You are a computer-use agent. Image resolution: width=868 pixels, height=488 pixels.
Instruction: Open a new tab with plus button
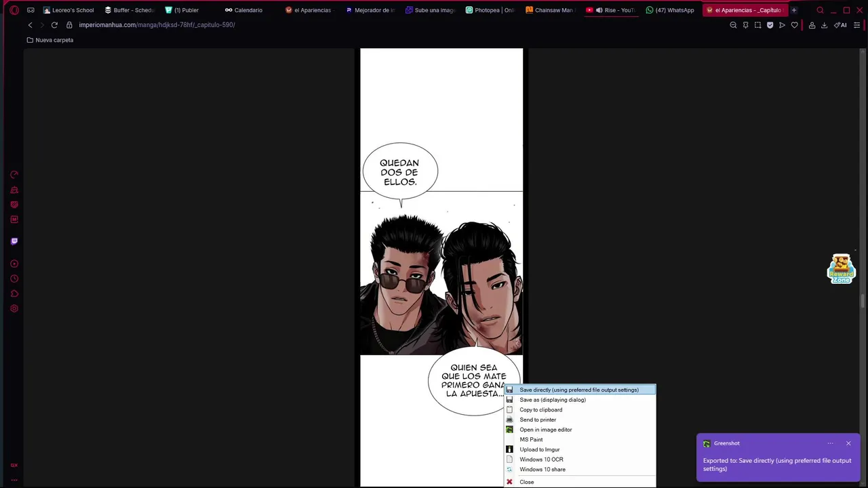click(794, 10)
